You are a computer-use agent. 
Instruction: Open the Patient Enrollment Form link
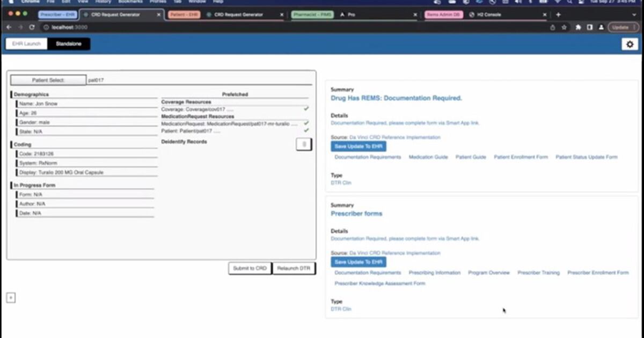521,157
